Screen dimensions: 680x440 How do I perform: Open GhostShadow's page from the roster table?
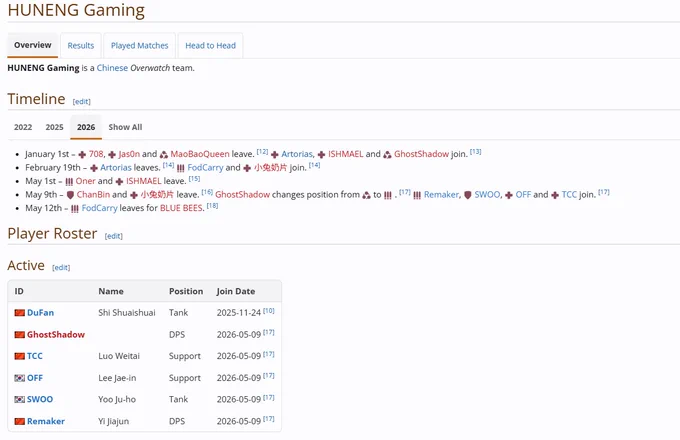[x=56, y=335]
